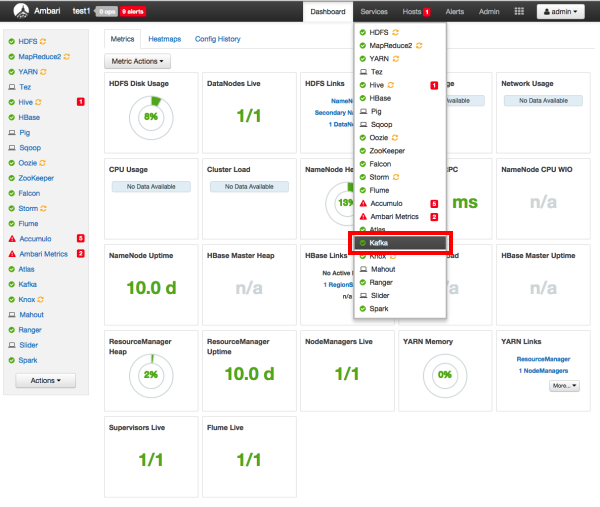This screenshot has height=507, width=600.
Task: Click the ResourceManager Heap 2% gauge
Action: [x=151, y=375]
